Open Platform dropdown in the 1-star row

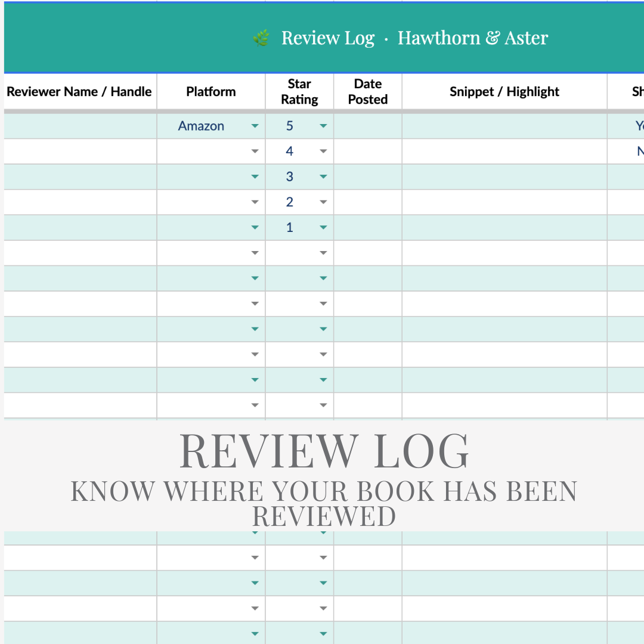pos(255,228)
